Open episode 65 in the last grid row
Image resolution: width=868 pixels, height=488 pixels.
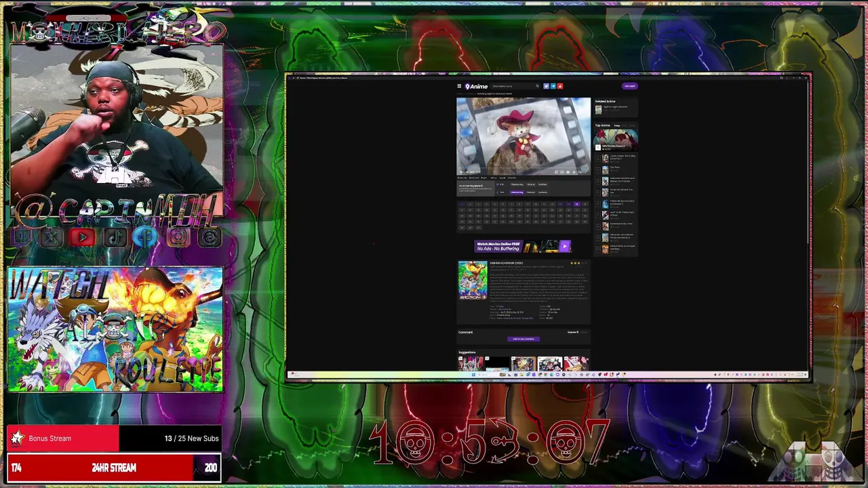462,228
